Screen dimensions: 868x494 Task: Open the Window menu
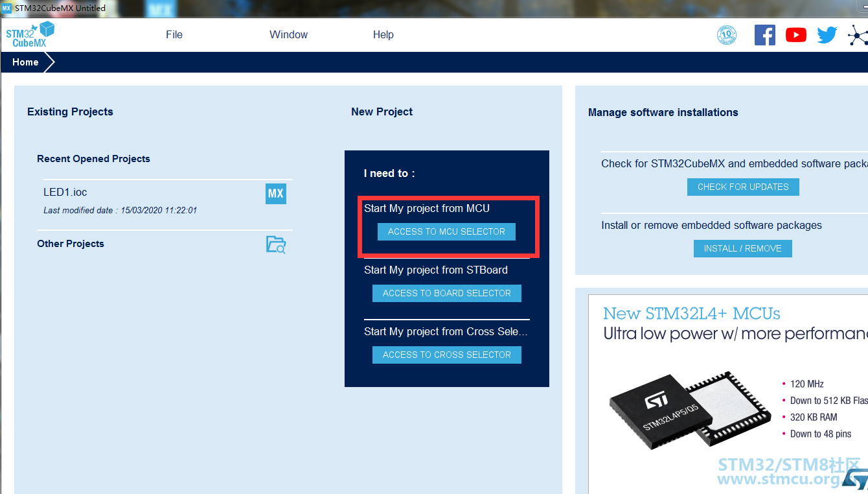pos(289,35)
